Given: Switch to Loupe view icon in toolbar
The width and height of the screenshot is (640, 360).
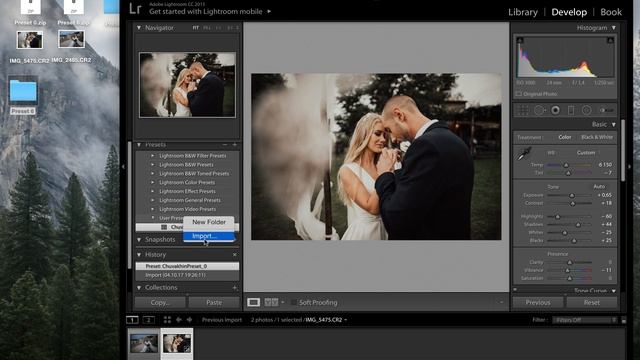Looking at the screenshot, I should [x=253, y=302].
